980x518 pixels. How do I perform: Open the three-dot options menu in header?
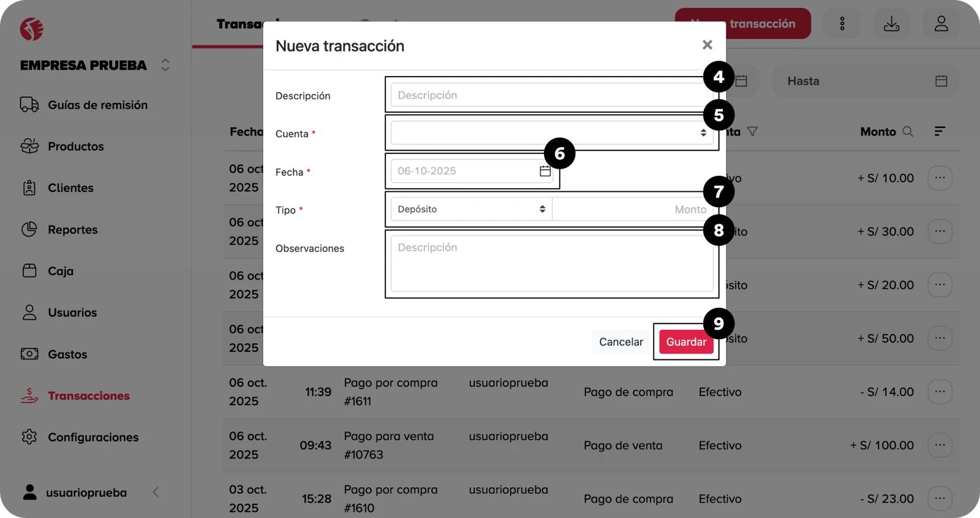coord(842,24)
